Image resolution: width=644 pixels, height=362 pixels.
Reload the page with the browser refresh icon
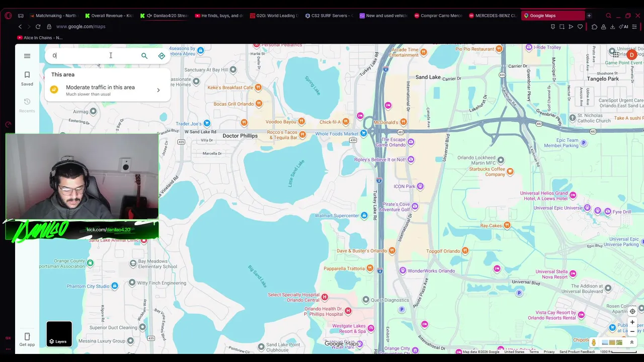point(38,27)
